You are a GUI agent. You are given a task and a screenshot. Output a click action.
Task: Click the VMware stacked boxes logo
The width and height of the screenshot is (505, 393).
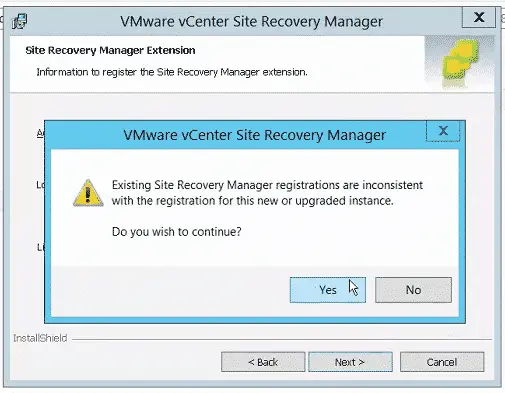tap(460, 63)
